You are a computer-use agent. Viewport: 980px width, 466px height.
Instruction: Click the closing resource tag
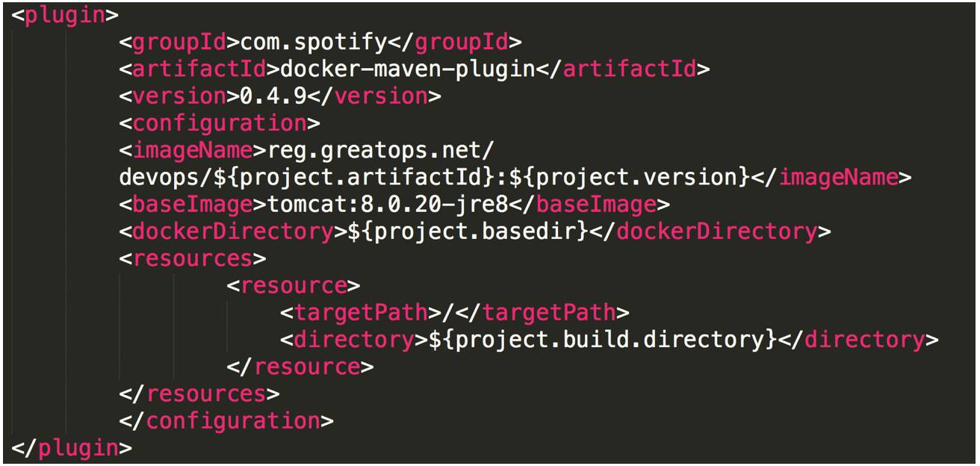[300, 367]
